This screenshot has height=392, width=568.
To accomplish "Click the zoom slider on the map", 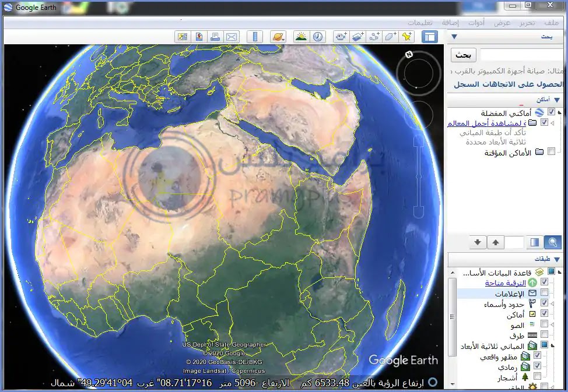I will pos(419,176).
